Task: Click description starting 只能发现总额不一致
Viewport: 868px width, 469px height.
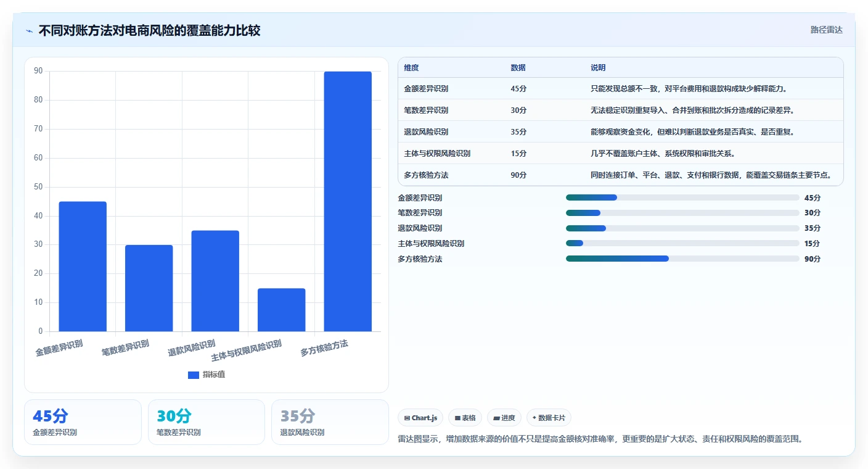Action: (689, 89)
